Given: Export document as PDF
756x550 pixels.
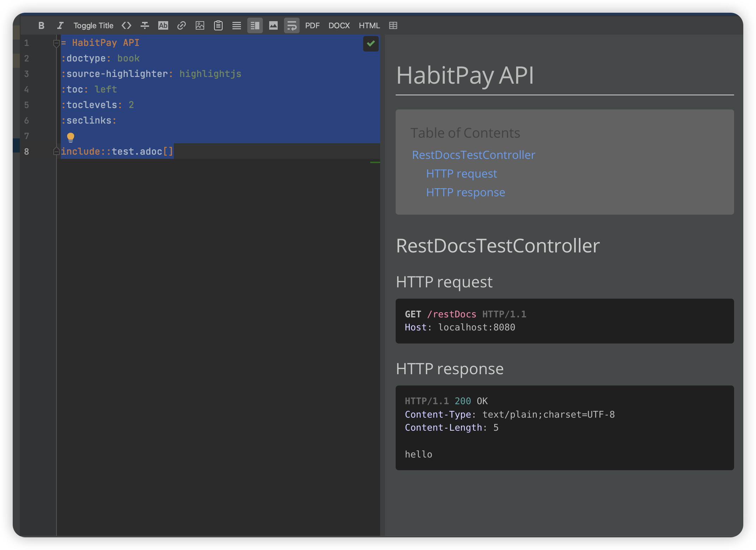Looking at the screenshot, I should [312, 25].
